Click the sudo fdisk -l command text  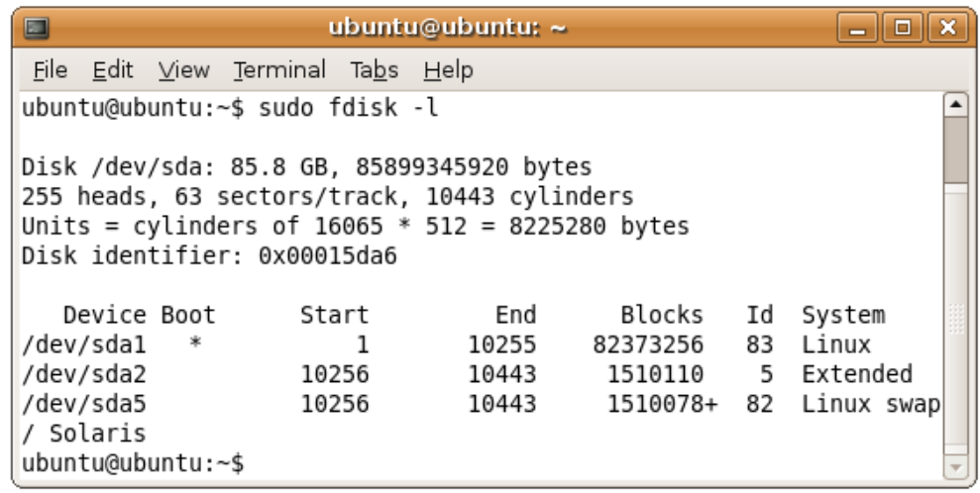pos(348,108)
